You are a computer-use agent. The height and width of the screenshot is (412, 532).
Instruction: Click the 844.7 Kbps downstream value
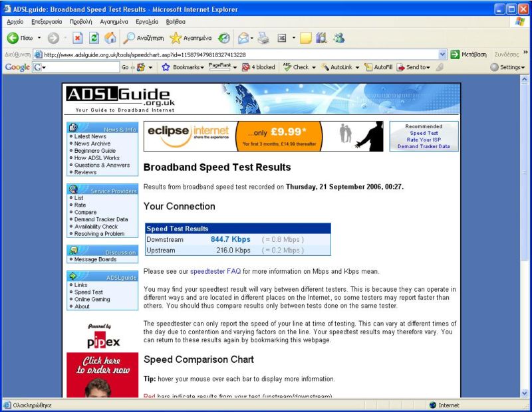click(230, 239)
